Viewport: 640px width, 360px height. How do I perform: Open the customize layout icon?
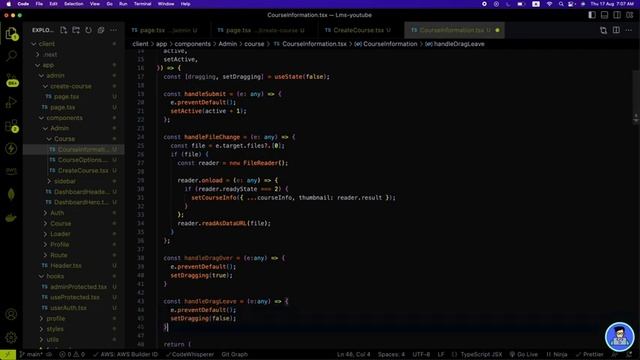[630, 15]
